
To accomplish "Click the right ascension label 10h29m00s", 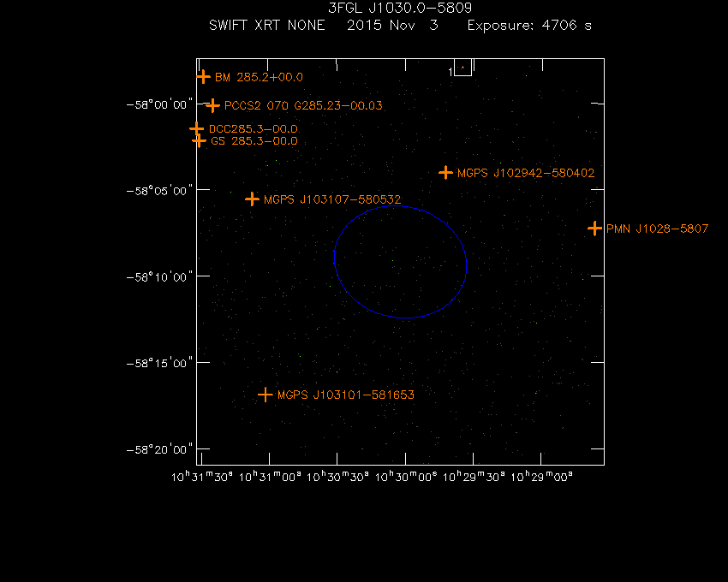I will pyautogui.click(x=541, y=477).
